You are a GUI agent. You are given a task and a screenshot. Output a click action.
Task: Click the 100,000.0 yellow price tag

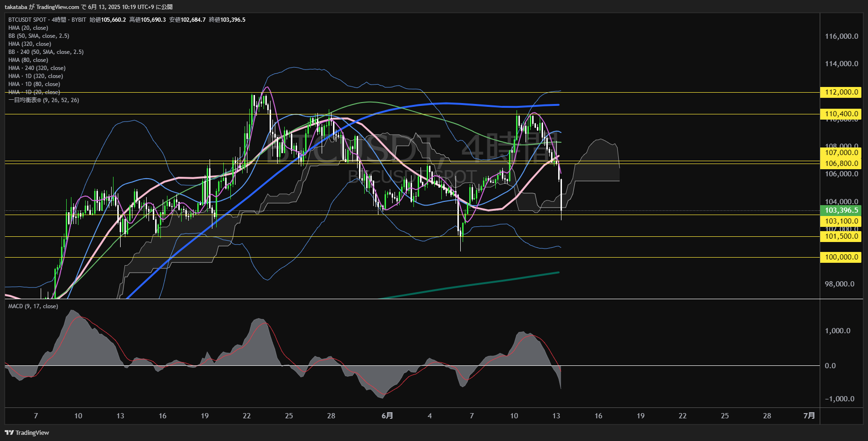(841, 257)
